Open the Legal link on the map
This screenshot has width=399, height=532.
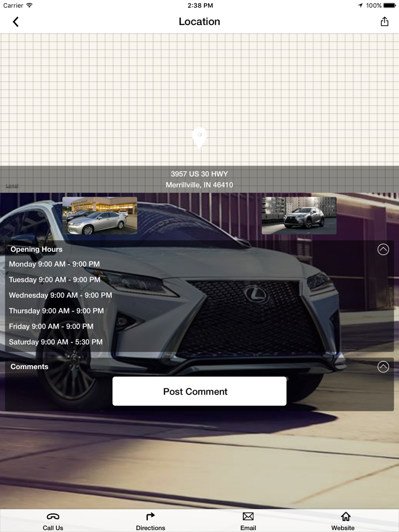point(12,185)
